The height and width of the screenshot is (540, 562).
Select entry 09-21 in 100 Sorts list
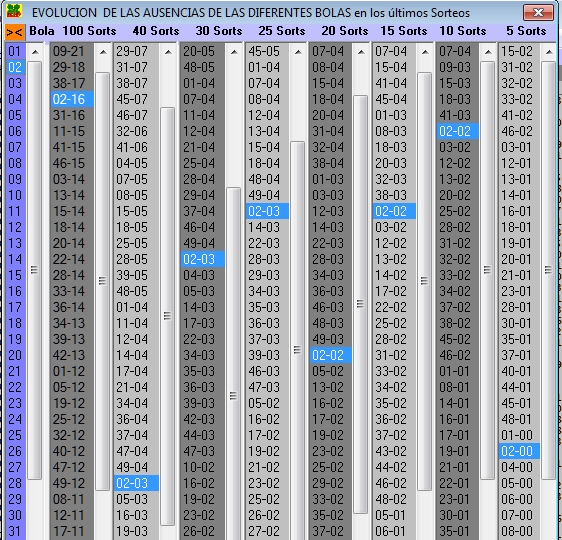(x=72, y=51)
